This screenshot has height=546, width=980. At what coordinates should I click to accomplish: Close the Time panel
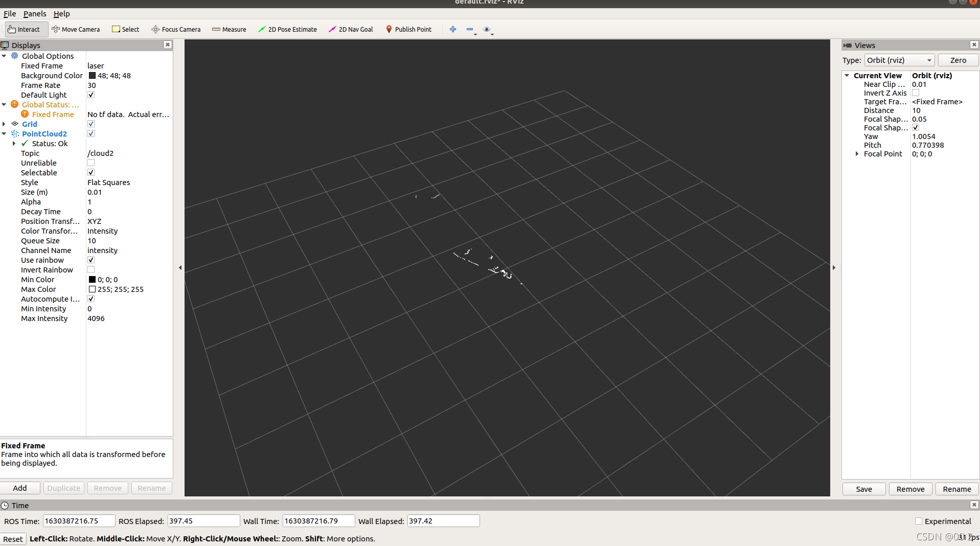tap(974, 505)
